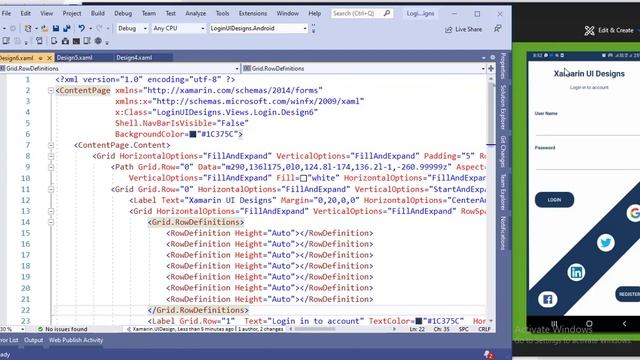640x360 pixels.
Task: Open the feedback icon beside Live Share
Action: tap(498, 29)
